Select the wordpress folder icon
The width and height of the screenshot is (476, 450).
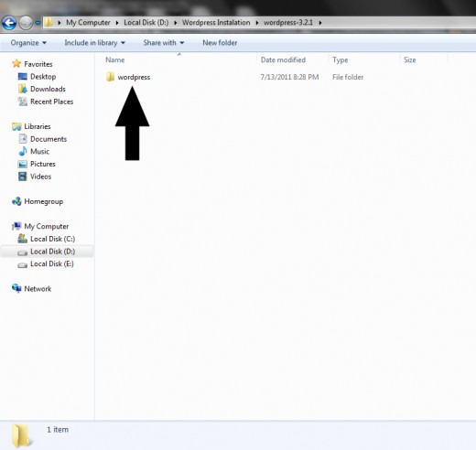(110, 77)
